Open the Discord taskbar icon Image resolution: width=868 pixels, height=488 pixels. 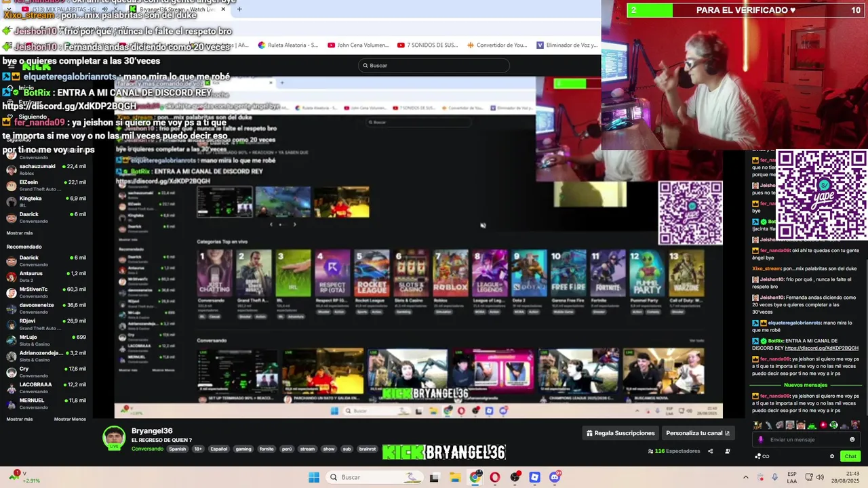(555, 477)
